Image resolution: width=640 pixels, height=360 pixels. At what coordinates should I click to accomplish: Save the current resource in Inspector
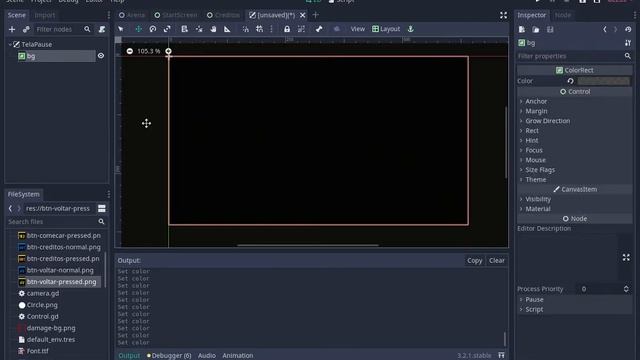coord(550,29)
